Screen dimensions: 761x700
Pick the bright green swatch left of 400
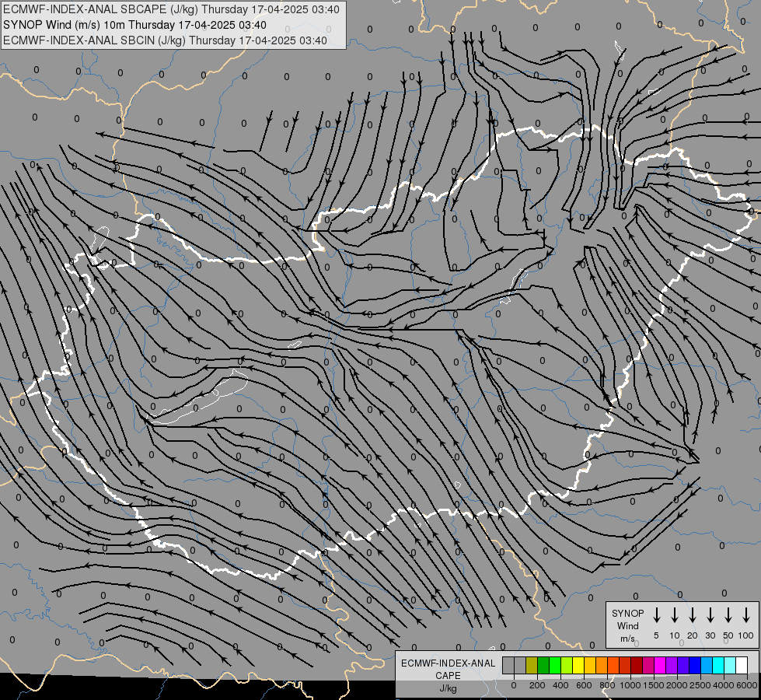click(x=555, y=665)
